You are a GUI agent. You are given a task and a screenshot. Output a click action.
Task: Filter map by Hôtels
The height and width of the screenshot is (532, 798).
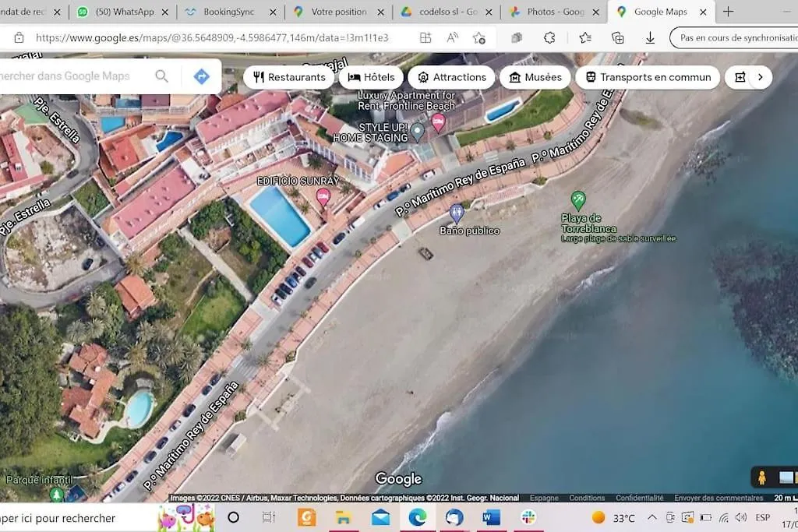(x=371, y=77)
